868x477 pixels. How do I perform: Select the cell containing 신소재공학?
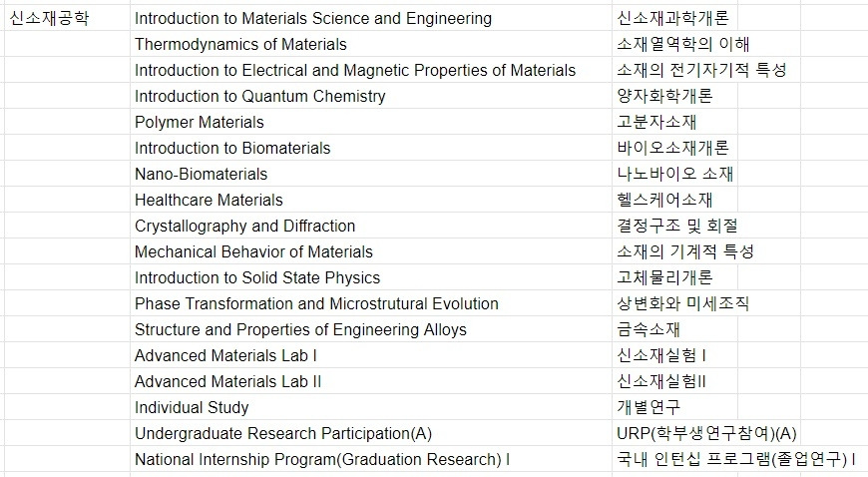(67, 18)
